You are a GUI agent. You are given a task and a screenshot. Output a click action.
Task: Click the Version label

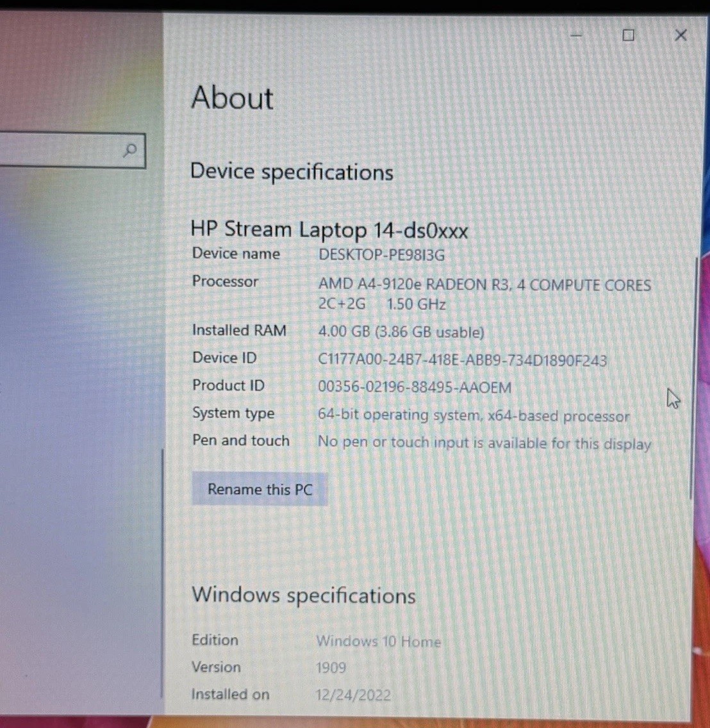pyautogui.click(x=217, y=666)
